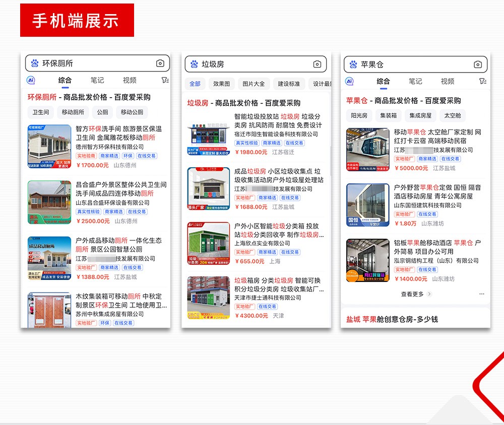Tap the camera icon in the 垃圾房 search bar
Image resolution: width=504 pixels, height=425 pixels.
(317, 64)
